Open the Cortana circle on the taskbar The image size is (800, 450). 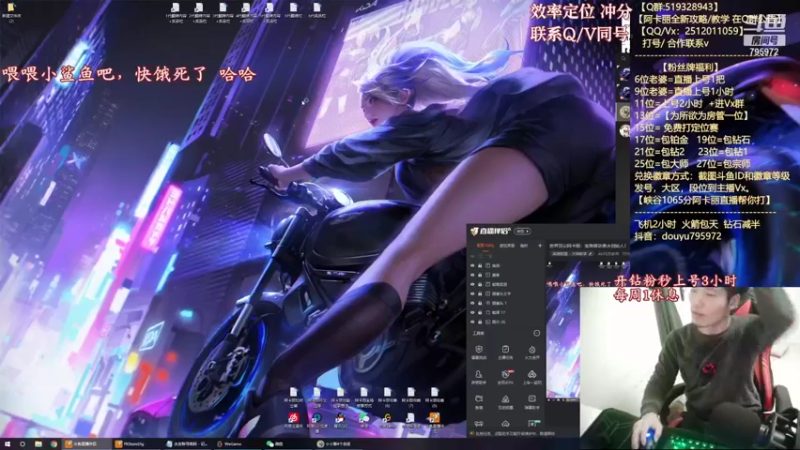[22, 444]
